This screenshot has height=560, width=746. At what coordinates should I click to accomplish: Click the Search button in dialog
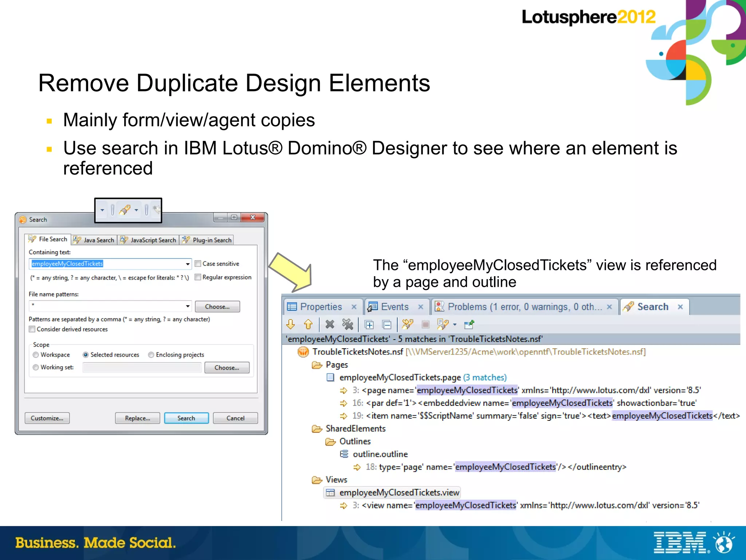click(186, 418)
